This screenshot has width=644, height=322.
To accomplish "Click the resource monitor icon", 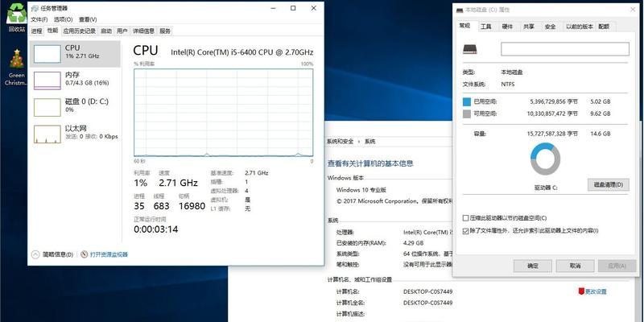I will point(85,254).
